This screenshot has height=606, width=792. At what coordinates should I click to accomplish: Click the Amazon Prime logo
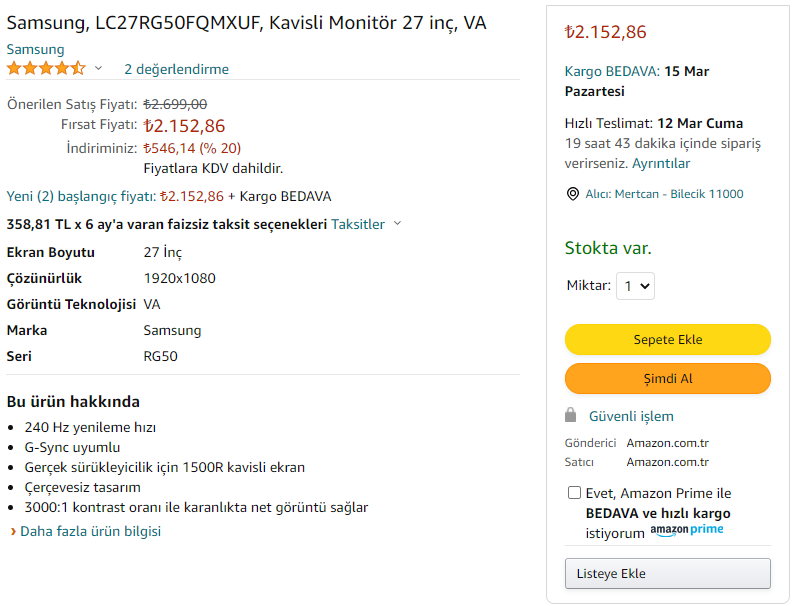tap(686, 531)
